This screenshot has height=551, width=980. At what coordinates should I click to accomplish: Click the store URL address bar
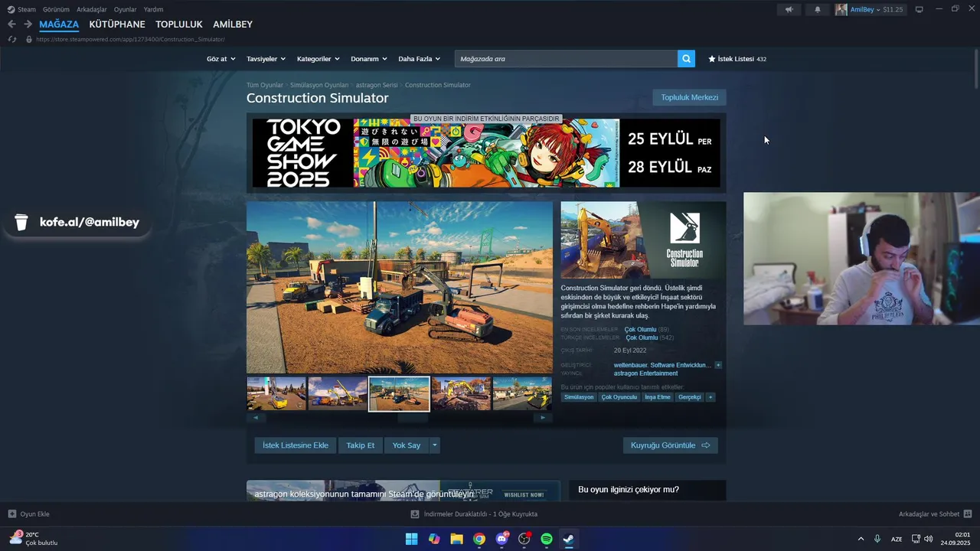pos(130,39)
